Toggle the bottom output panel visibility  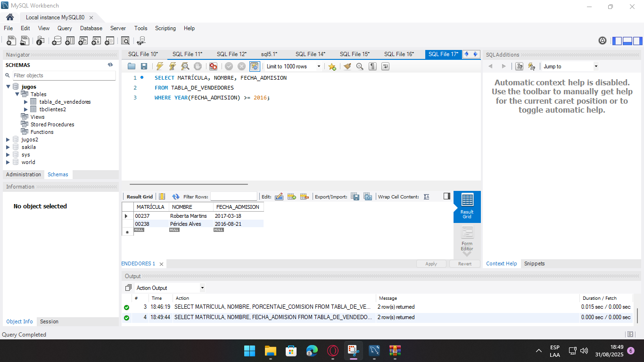tap(627, 41)
